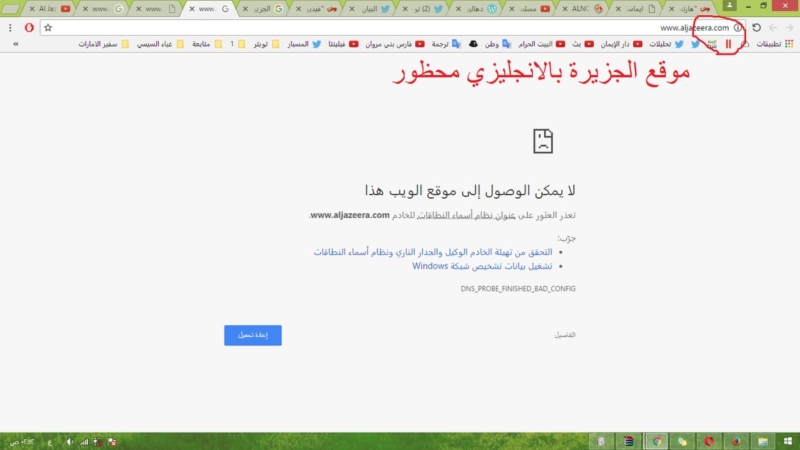The height and width of the screenshot is (450, 800).
Task: Click the Chrome profile user button
Action: click(730, 5)
